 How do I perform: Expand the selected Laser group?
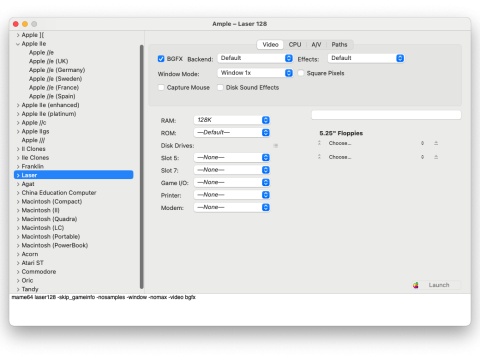coord(18,175)
